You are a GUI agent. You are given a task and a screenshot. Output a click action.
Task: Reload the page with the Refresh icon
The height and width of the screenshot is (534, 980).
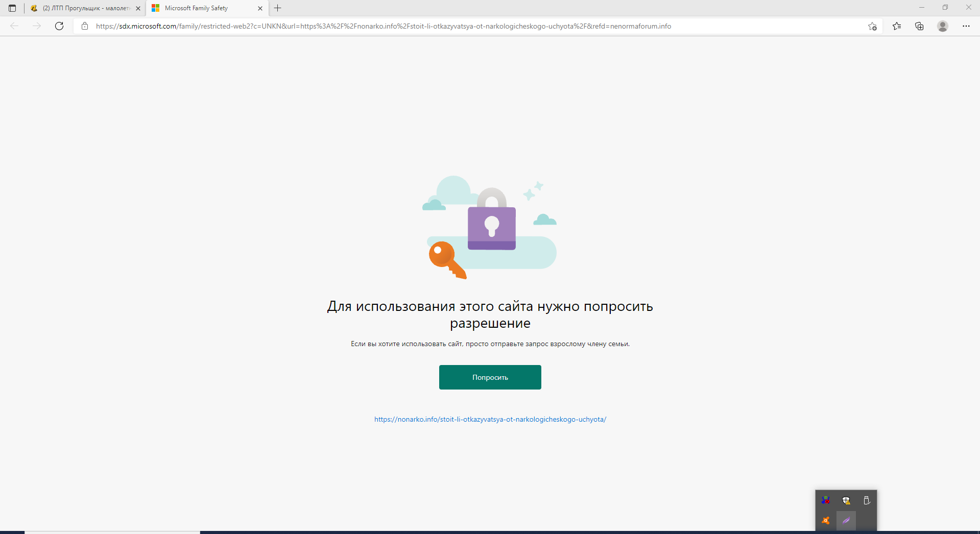tap(59, 26)
